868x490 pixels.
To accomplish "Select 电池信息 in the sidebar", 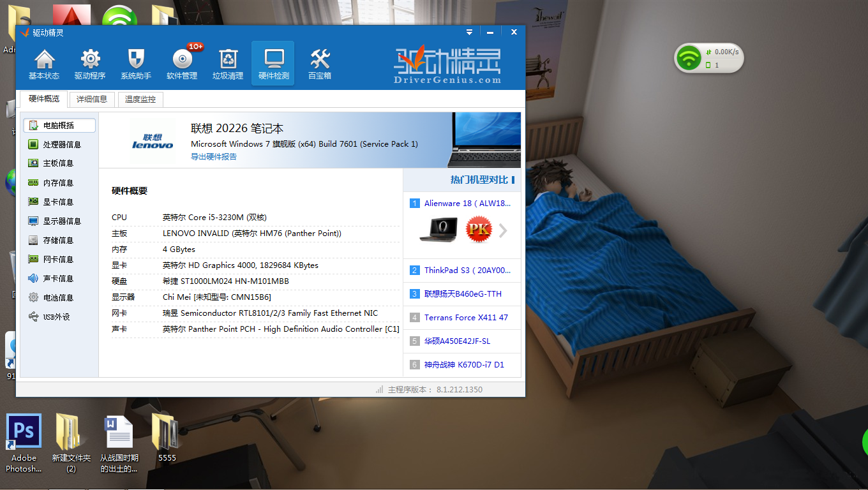I will [x=59, y=298].
